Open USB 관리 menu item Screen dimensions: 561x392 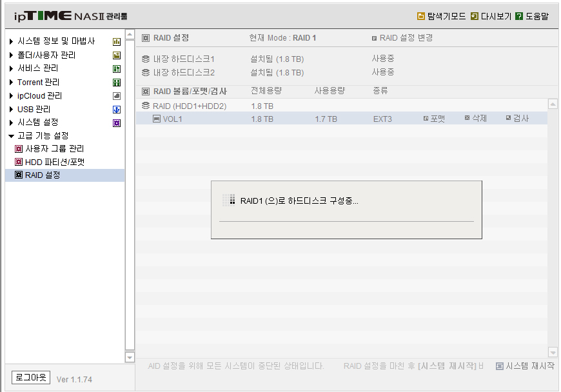34,109
